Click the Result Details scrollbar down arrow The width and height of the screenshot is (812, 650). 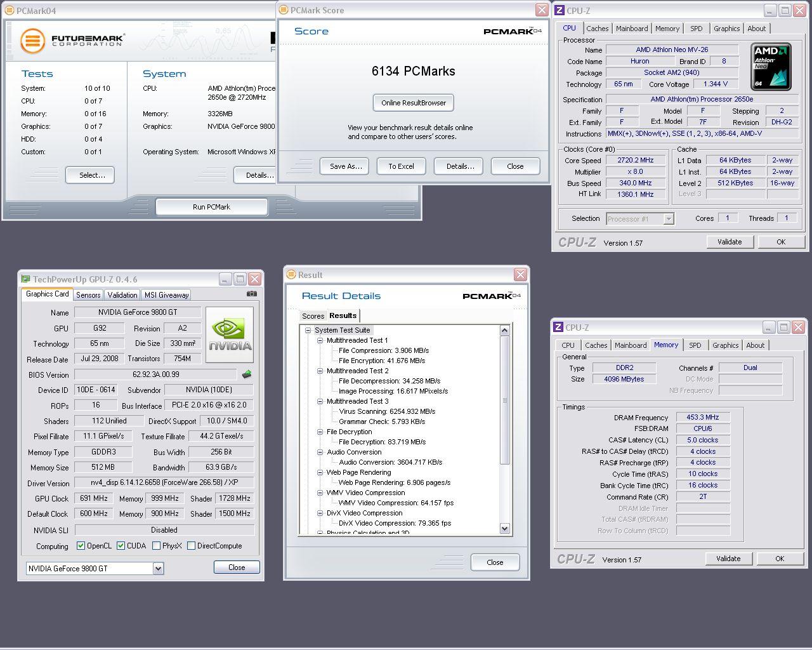click(505, 528)
